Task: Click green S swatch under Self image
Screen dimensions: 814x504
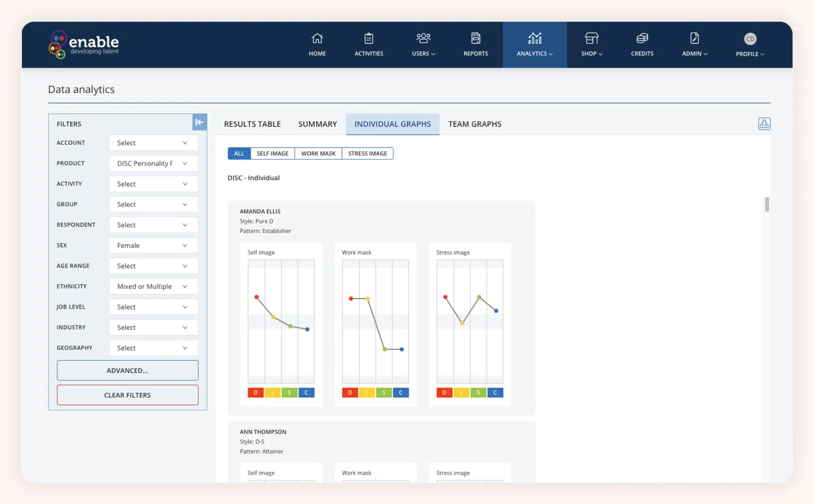Action: (289, 393)
